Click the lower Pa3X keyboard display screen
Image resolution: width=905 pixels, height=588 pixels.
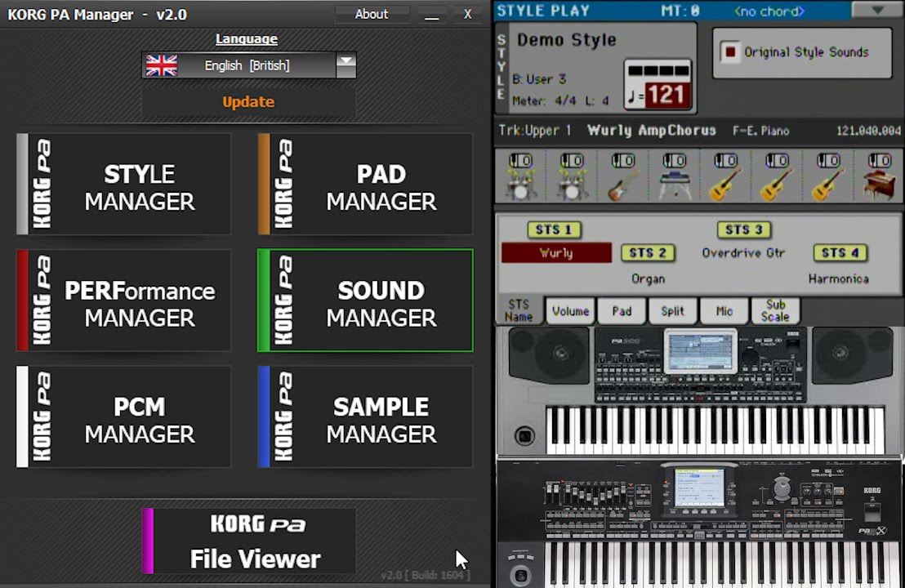coord(699,488)
